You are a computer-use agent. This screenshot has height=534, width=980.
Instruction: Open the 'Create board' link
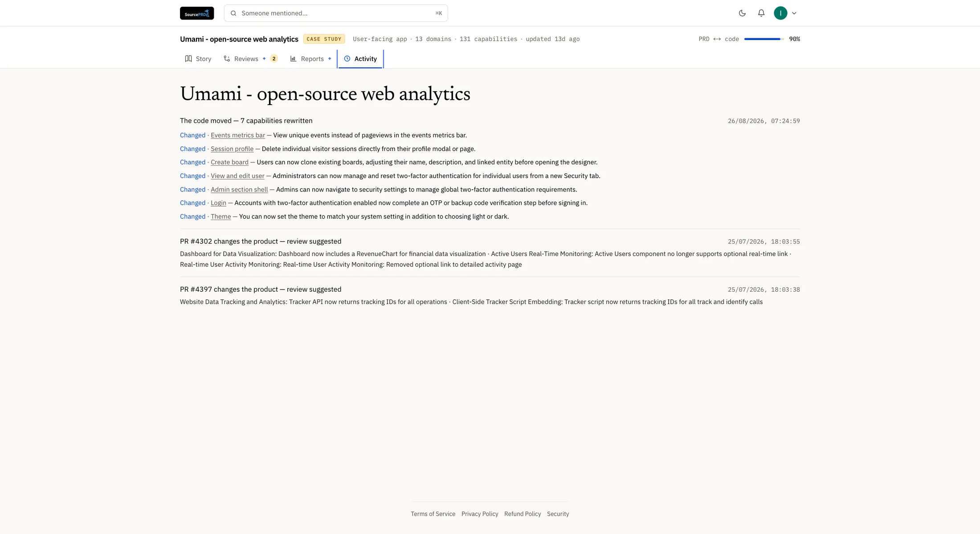click(229, 162)
